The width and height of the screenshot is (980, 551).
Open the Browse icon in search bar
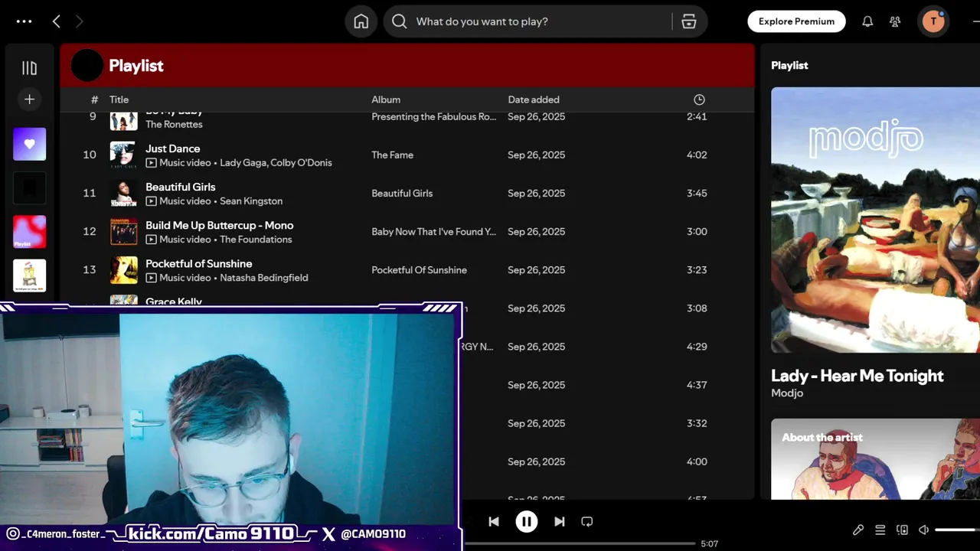tap(689, 21)
